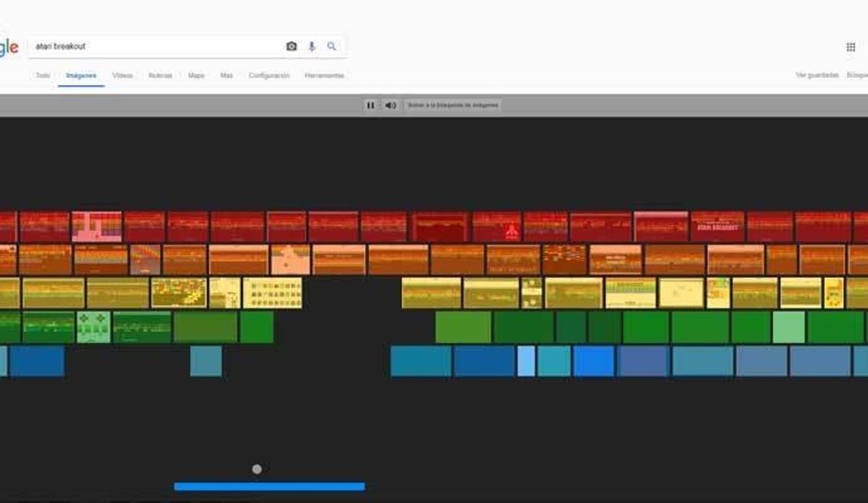Click the voice search microphone icon
The width and height of the screenshot is (868, 503).
tap(312, 46)
